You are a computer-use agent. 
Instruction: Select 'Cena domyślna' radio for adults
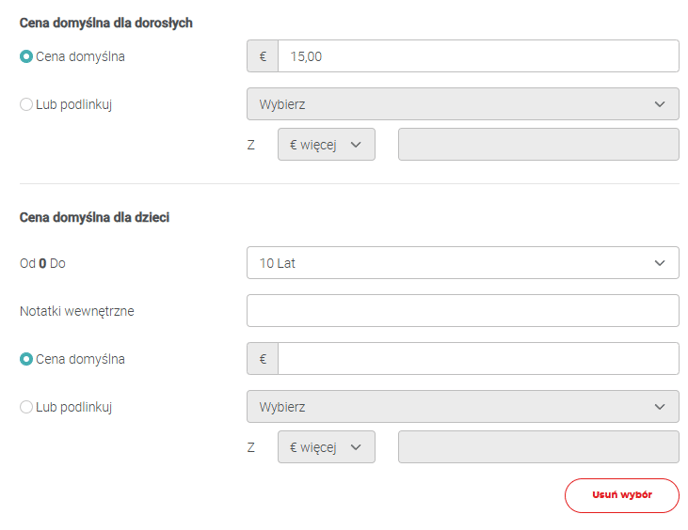click(27, 57)
